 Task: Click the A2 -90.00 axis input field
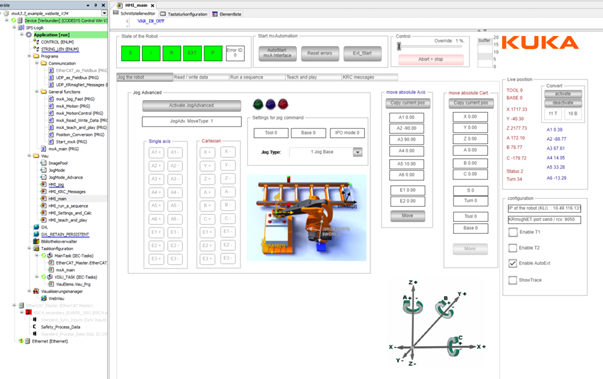pos(406,128)
